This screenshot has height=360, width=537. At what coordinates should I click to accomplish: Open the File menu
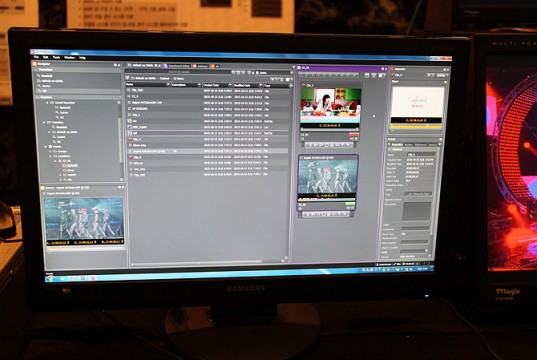pos(36,57)
